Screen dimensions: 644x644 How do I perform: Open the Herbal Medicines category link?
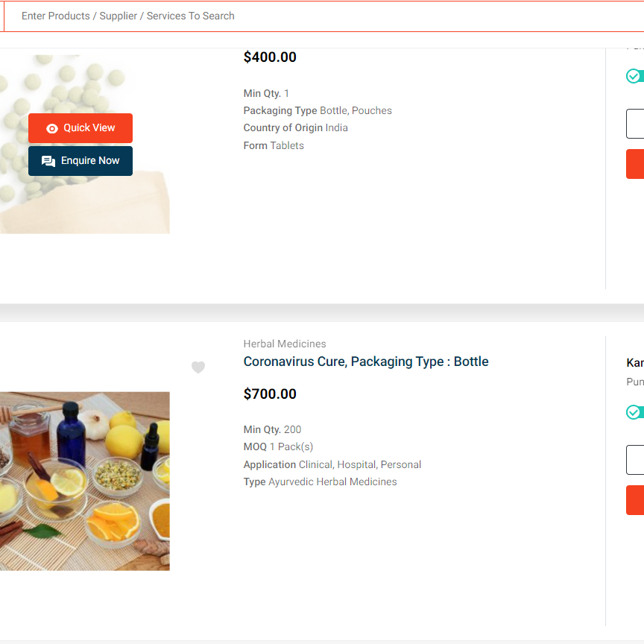point(285,344)
